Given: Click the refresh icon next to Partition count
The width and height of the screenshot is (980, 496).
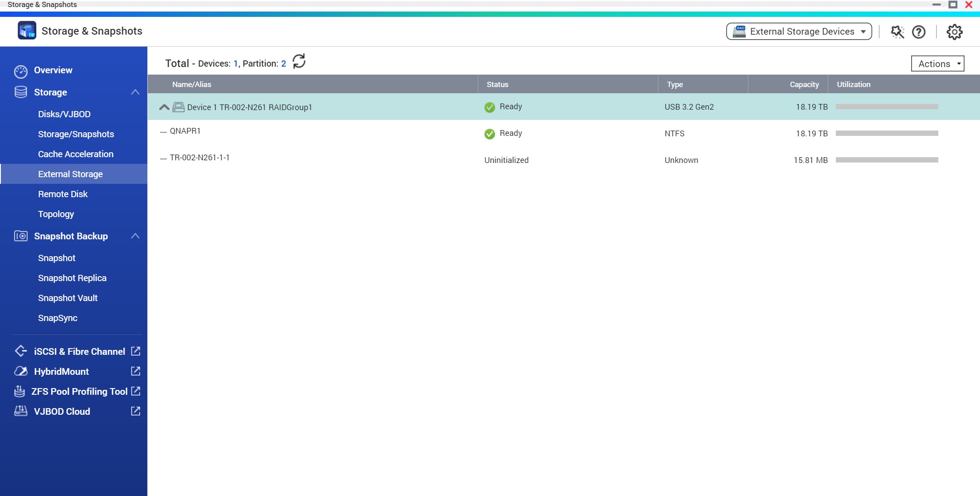Looking at the screenshot, I should pyautogui.click(x=299, y=62).
